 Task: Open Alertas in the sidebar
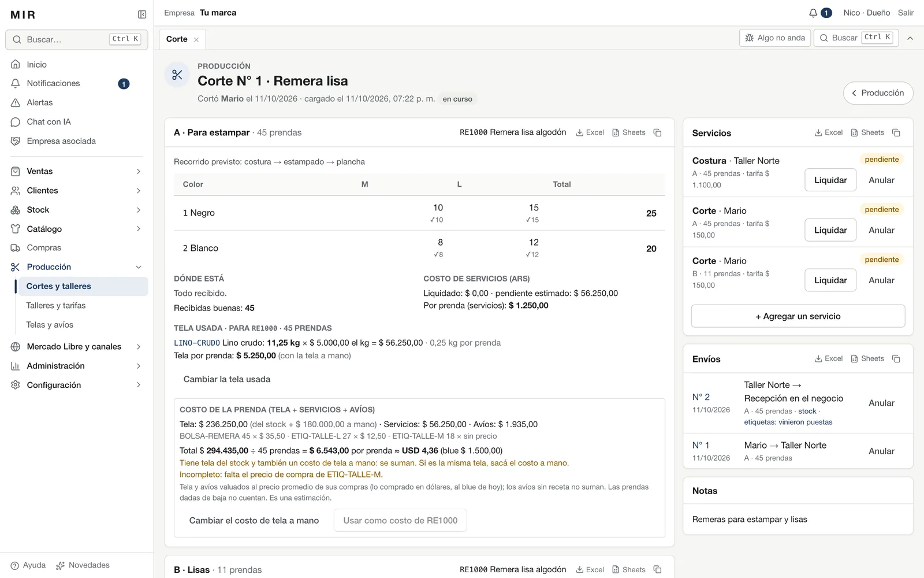pos(76,102)
